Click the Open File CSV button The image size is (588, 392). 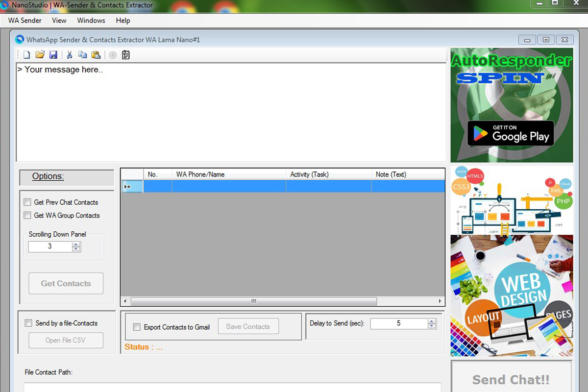click(66, 340)
